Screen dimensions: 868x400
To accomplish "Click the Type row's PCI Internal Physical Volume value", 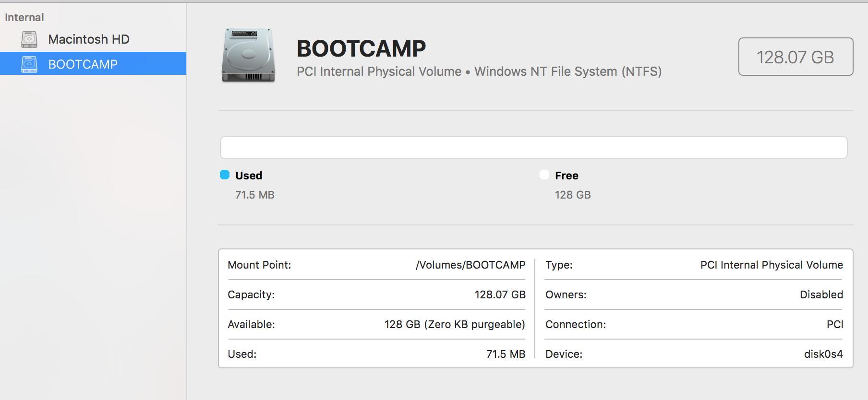I will pos(772,265).
